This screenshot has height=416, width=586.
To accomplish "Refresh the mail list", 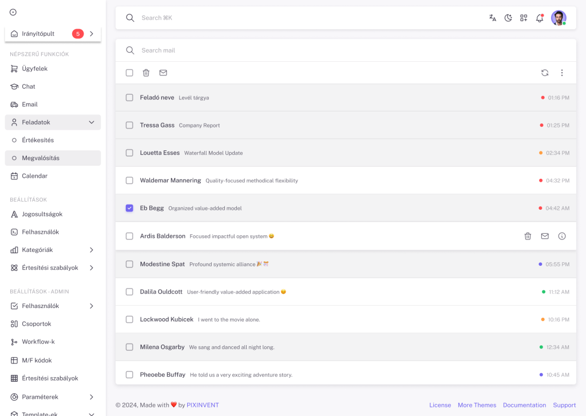I will click(545, 73).
